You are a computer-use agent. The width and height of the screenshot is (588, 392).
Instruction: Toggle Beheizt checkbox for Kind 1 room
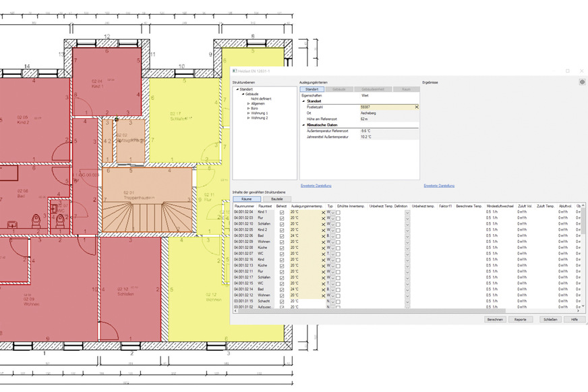click(x=282, y=212)
